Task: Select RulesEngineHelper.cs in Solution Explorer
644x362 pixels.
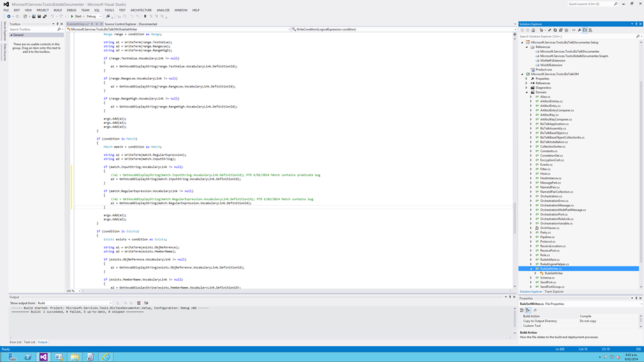Action: pos(555,265)
